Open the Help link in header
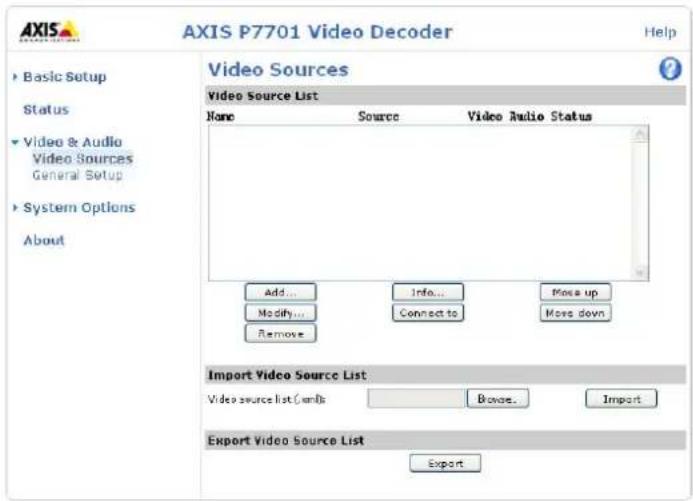The width and height of the screenshot is (693, 501). pos(660,32)
